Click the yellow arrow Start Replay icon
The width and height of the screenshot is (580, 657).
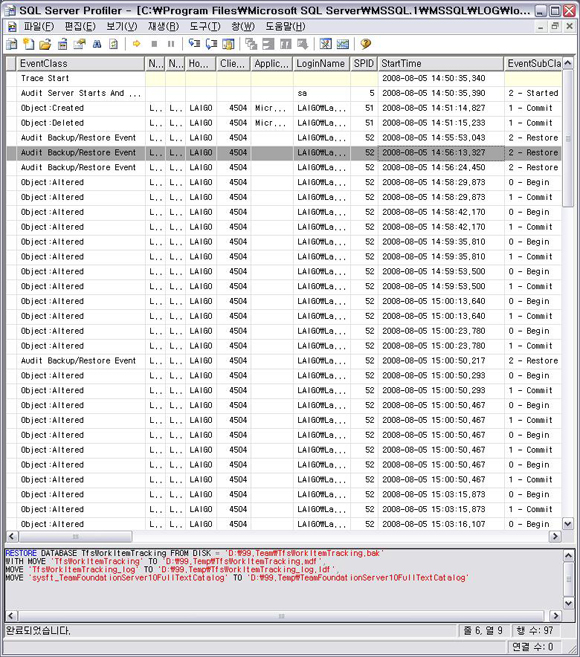click(136, 44)
